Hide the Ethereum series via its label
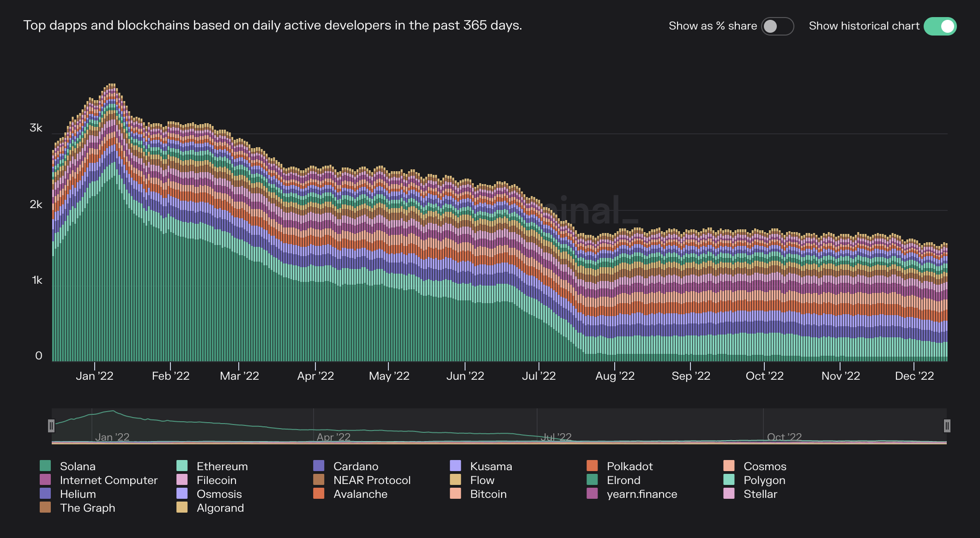 tap(222, 466)
